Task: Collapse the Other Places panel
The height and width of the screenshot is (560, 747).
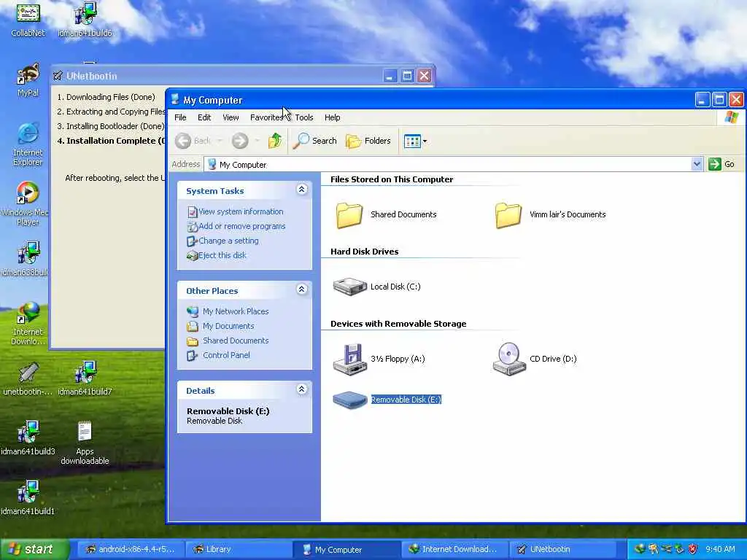Action: tap(301, 289)
